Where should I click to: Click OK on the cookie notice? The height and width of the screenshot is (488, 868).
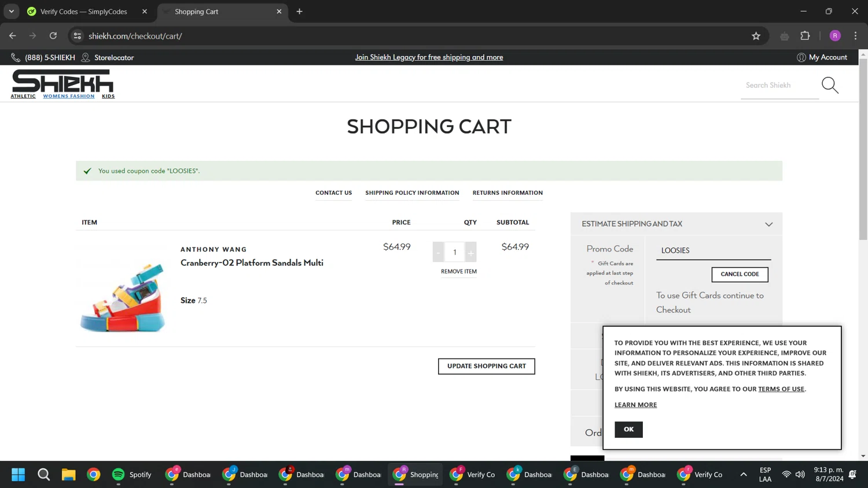(628, 429)
